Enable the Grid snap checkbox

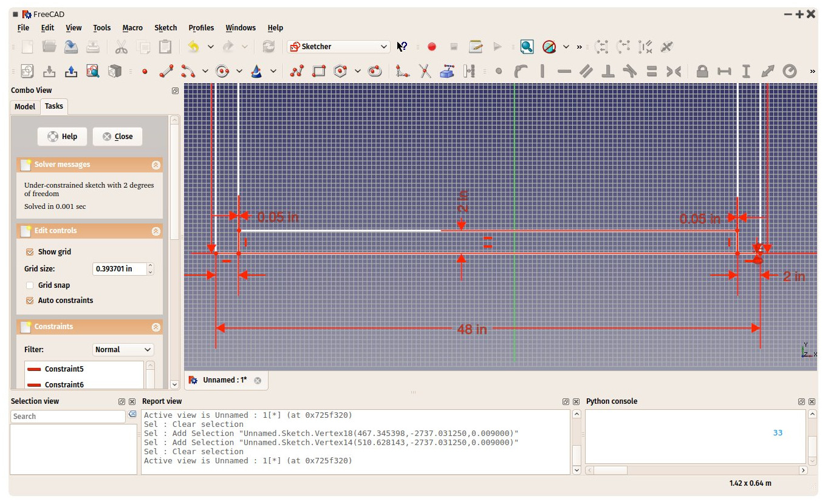click(30, 285)
